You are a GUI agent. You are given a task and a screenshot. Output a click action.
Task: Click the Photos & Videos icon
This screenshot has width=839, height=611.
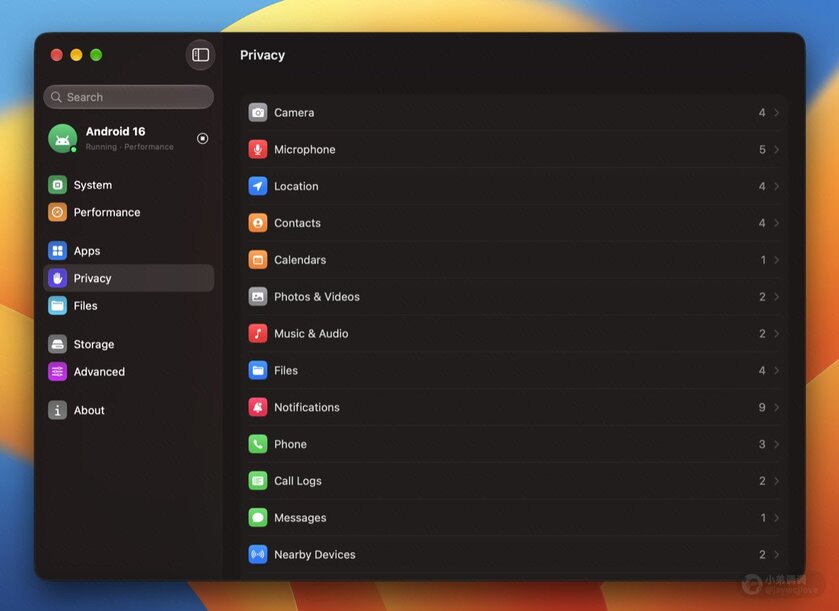point(258,297)
